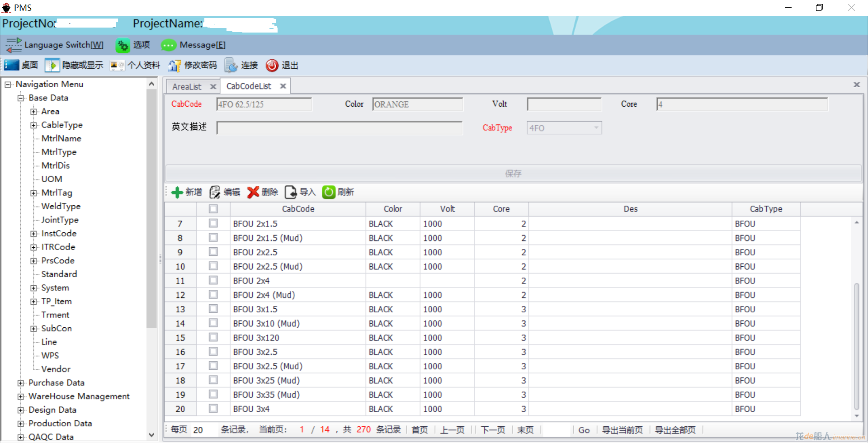Jump to 末页 last page
868x443 pixels.
click(x=525, y=429)
